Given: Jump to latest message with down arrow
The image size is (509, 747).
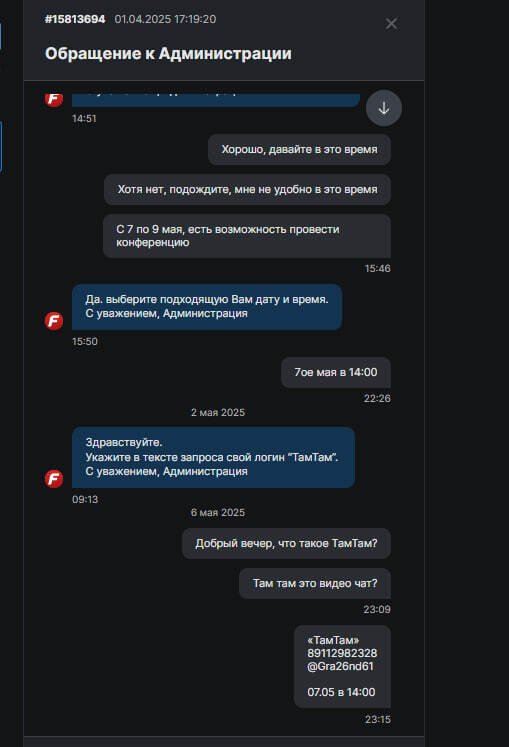Looking at the screenshot, I should tap(384, 108).
